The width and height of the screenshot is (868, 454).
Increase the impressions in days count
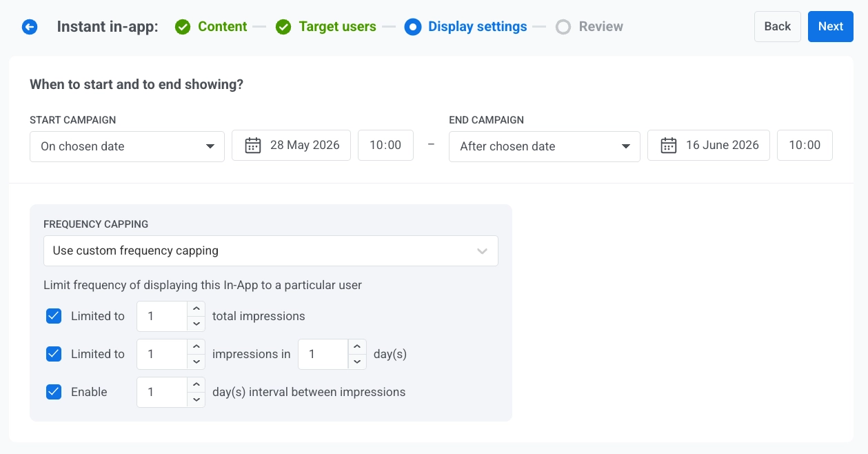[196, 347]
